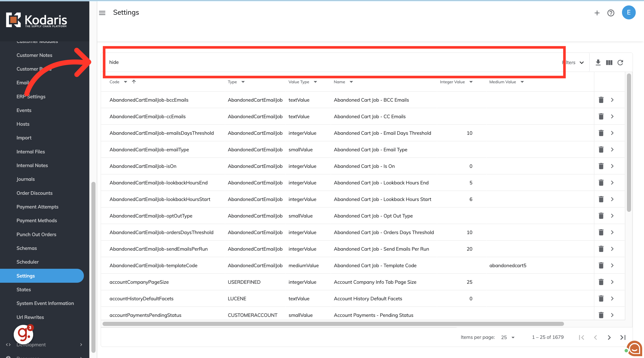This screenshot has width=644, height=358.
Task: Click the horizontal table scrollbar
Action: click(333, 324)
